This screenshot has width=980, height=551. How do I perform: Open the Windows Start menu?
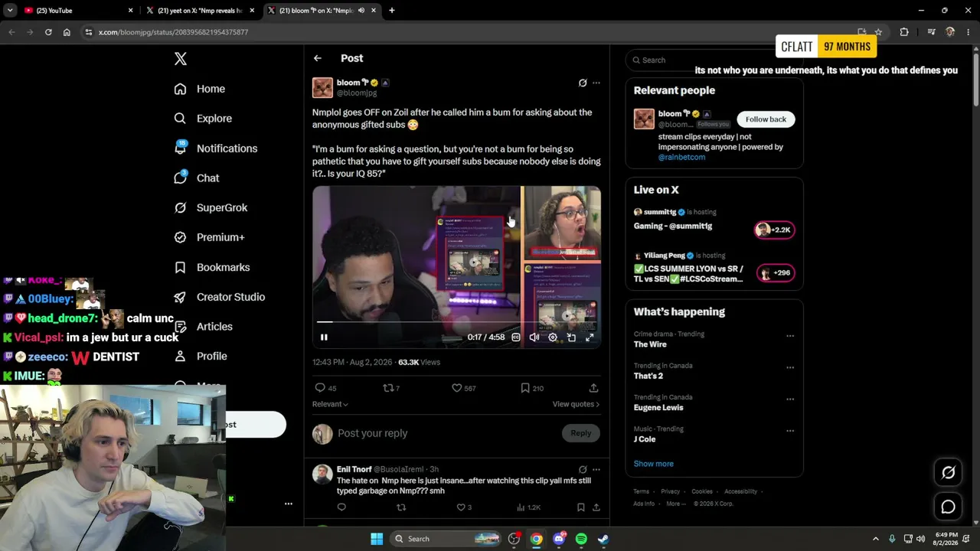[x=377, y=539]
